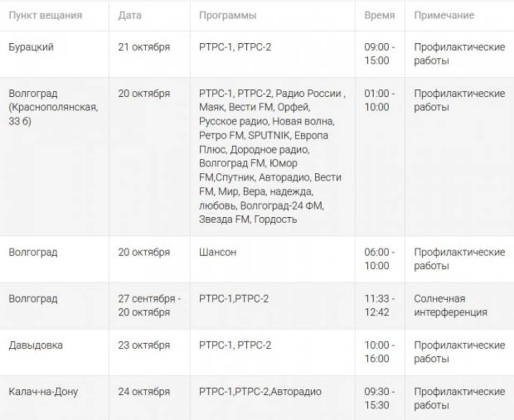Click the "Пункт вещания" column header
Screen dimensions: 514x420
pyautogui.click(x=46, y=16)
